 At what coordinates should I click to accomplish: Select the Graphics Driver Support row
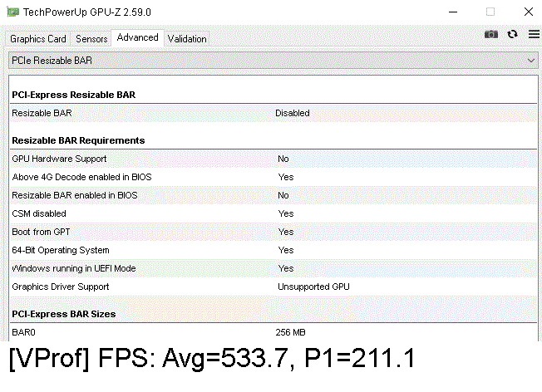[271, 287]
